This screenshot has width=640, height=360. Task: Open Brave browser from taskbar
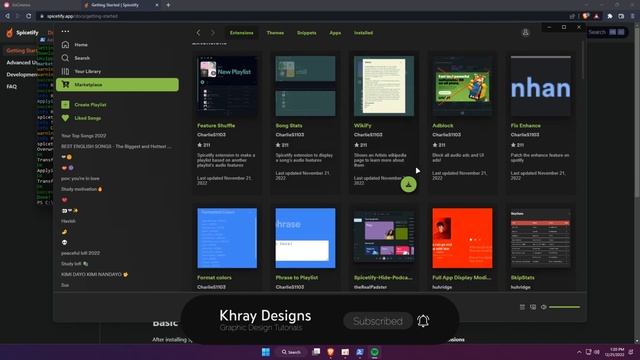pyautogui.click(x=331, y=352)
